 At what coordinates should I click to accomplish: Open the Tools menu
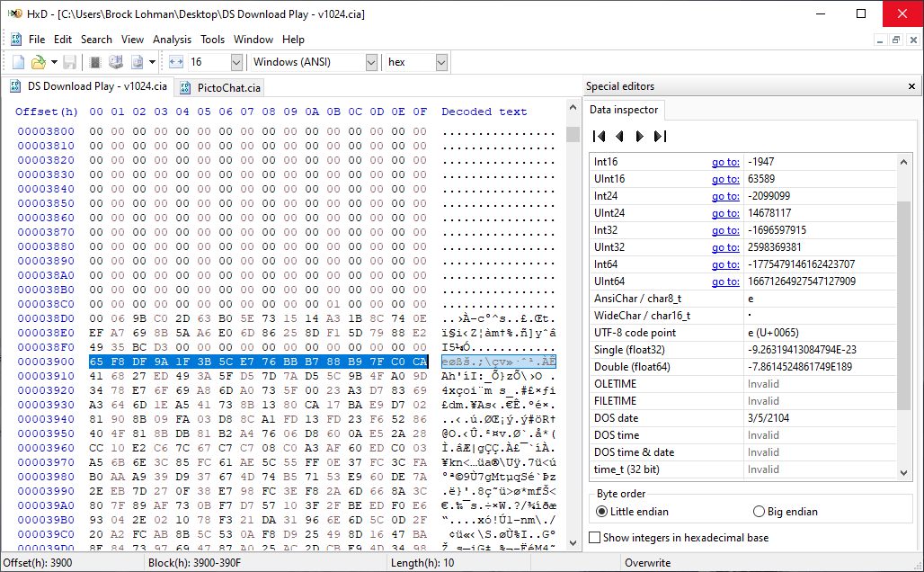(212, 40)
